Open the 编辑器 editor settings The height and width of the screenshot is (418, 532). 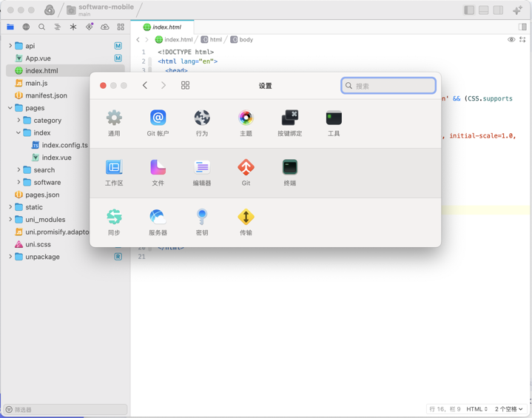(202, 172)
